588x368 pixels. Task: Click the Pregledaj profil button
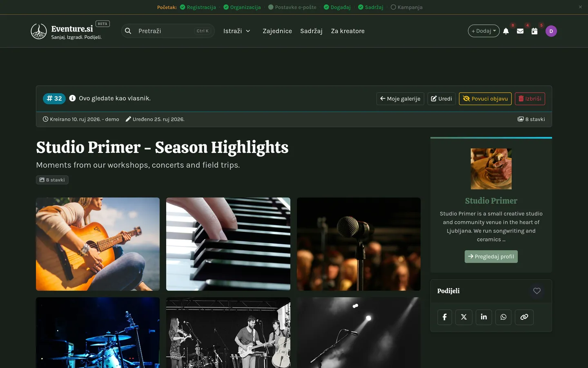(x=491, y=256)
